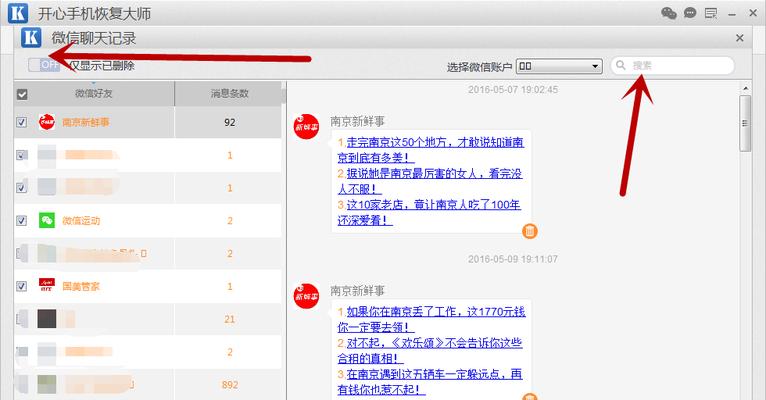Select the 南京新鲜事 friend name
The height and width of the screenshot is (400, 766).
pyautogui.click(x=85, y=122)
